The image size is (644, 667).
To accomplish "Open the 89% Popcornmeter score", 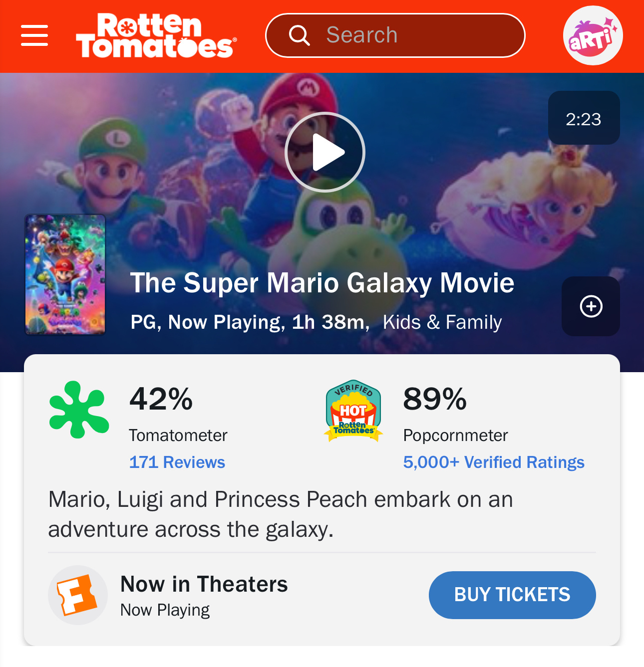I will (x=435, y=399).
